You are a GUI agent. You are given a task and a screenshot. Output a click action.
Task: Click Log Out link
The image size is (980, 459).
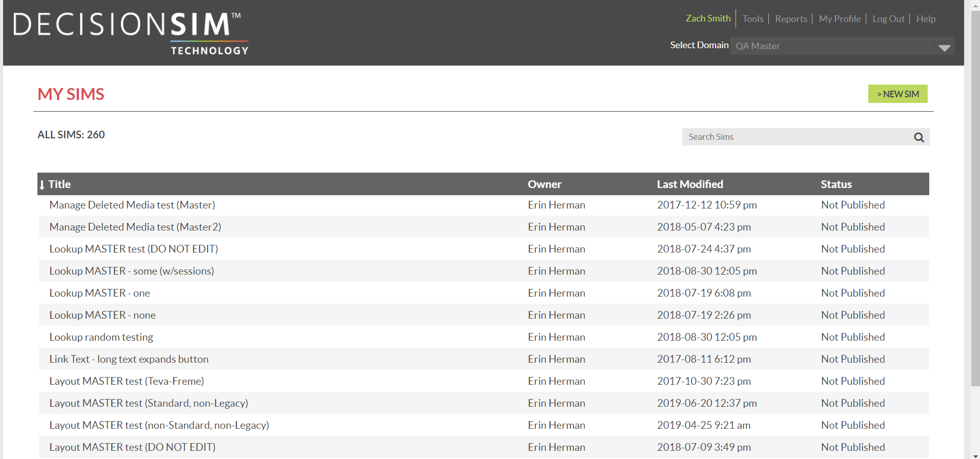(x=888, y=19)
